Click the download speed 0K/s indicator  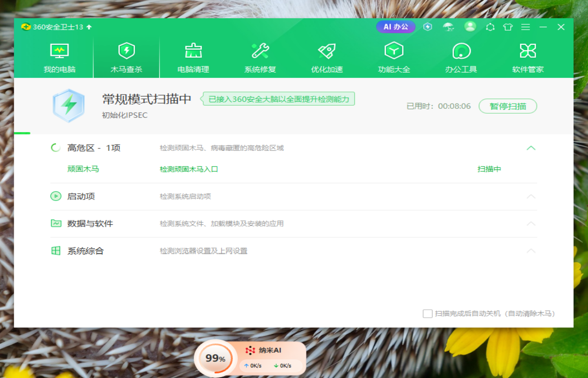282,366
